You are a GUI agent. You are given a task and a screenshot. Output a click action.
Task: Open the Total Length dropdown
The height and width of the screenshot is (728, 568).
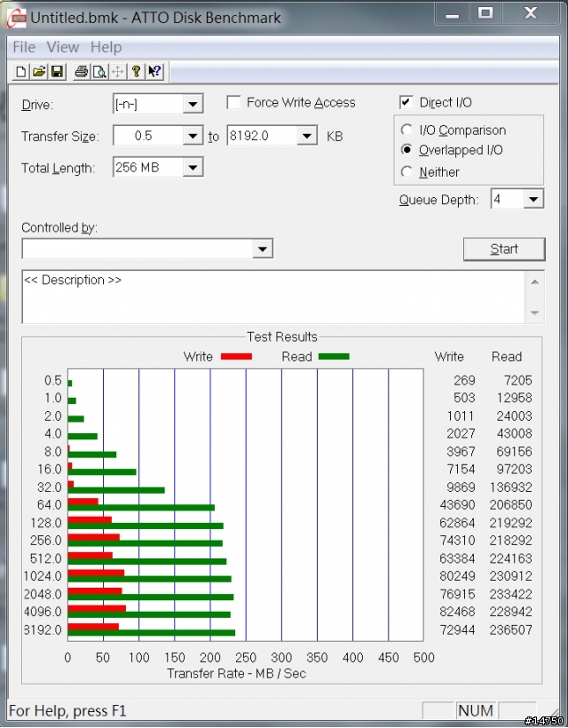point(193,168)
